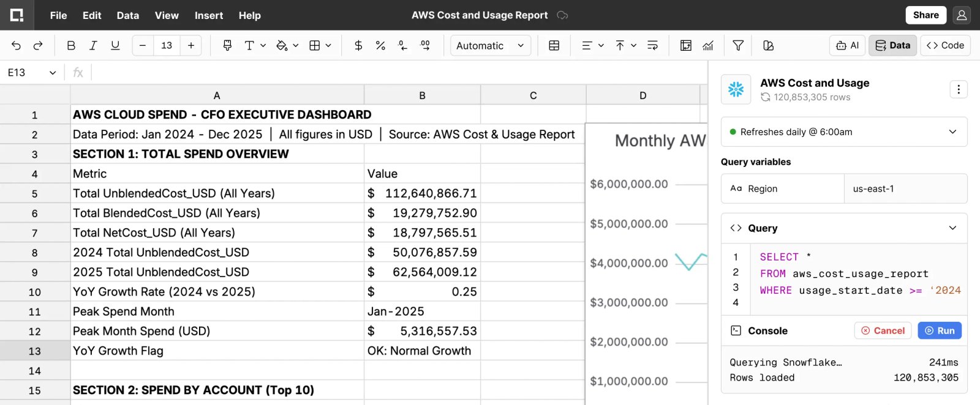This screenshot has width=980, height=405.
Task: Run the Snowflake query
Action: (x=940, y=330)
